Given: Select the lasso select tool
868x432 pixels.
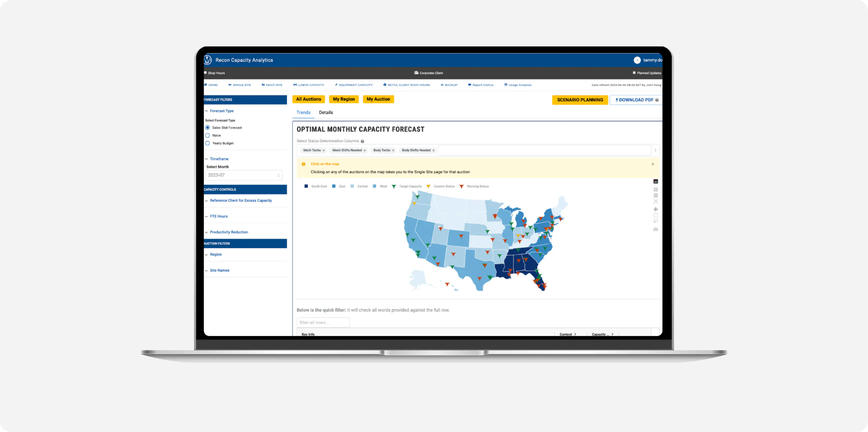Looking at the screenshot, I should tap(655, 221).
